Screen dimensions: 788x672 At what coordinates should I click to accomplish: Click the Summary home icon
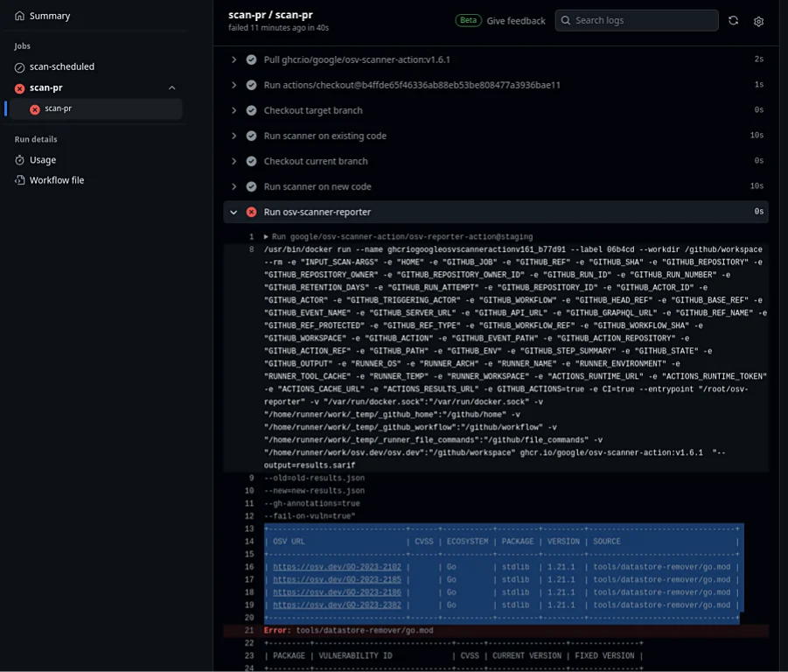19,16
